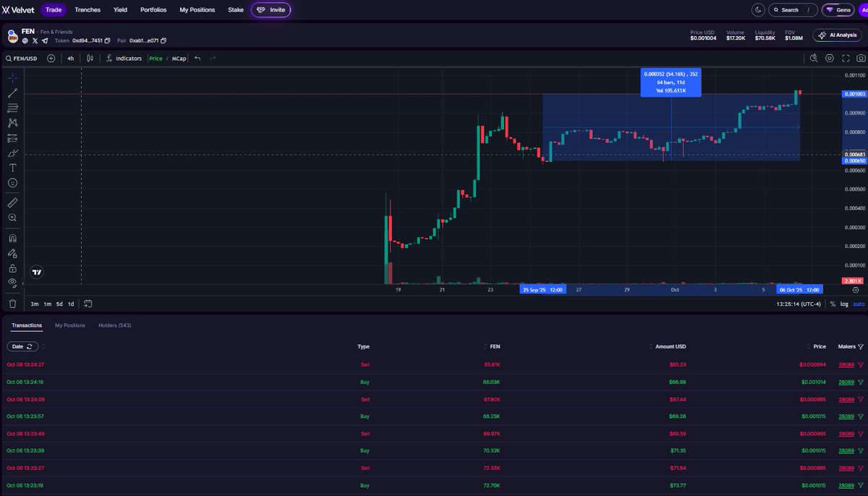Select the Holders (543) tab
The image size is (868, 496).
point(115,325)
